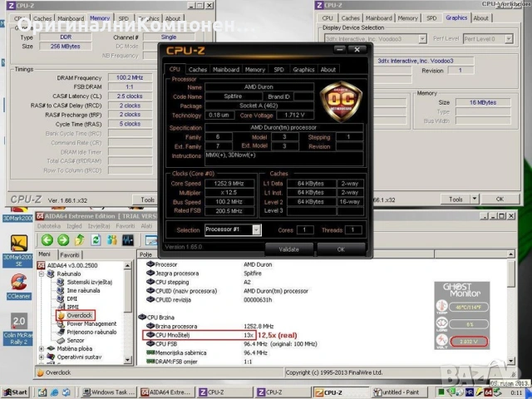Click Show Desktop quick launch icon
The width and height of the screenshot is (532, 399).
[x=42, y=392]
